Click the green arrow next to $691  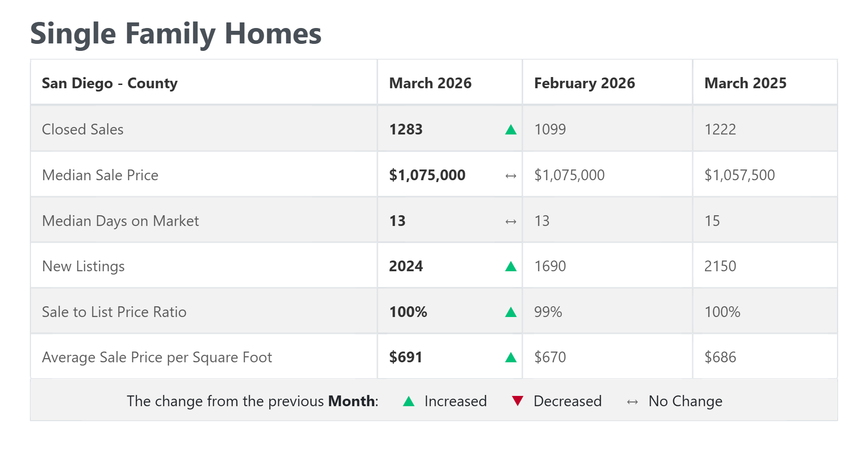click(511, 358)
